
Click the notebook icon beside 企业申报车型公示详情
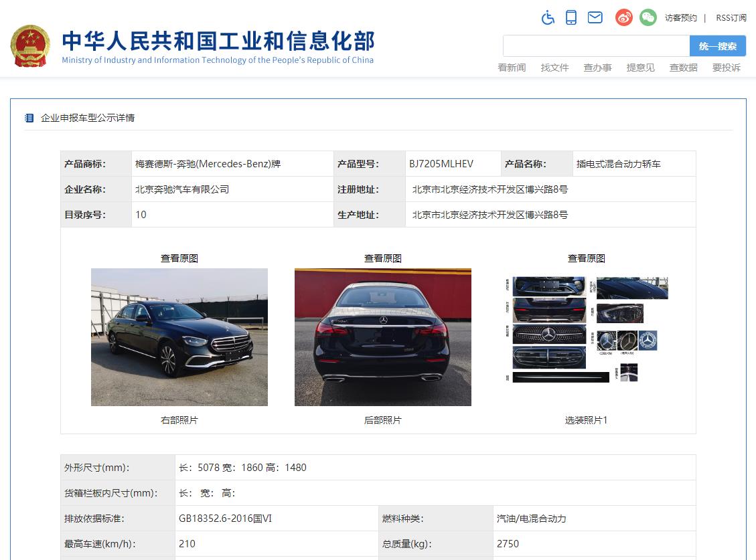click(29, 118)
